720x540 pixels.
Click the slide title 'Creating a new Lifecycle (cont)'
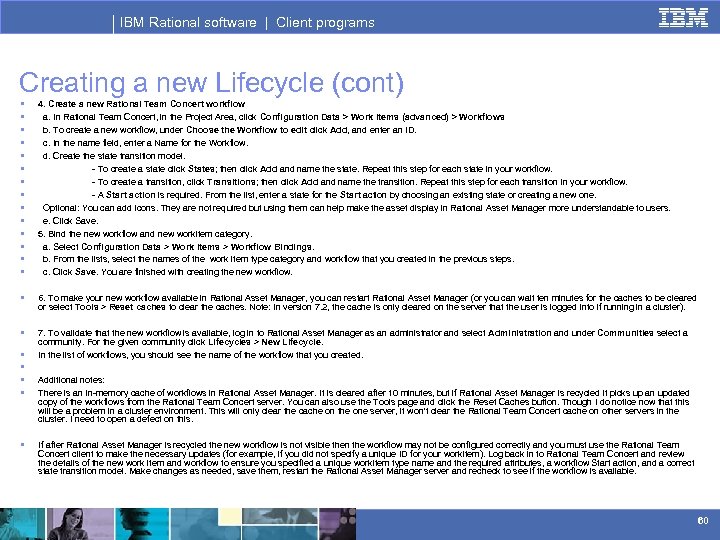(x=211, y=82)
